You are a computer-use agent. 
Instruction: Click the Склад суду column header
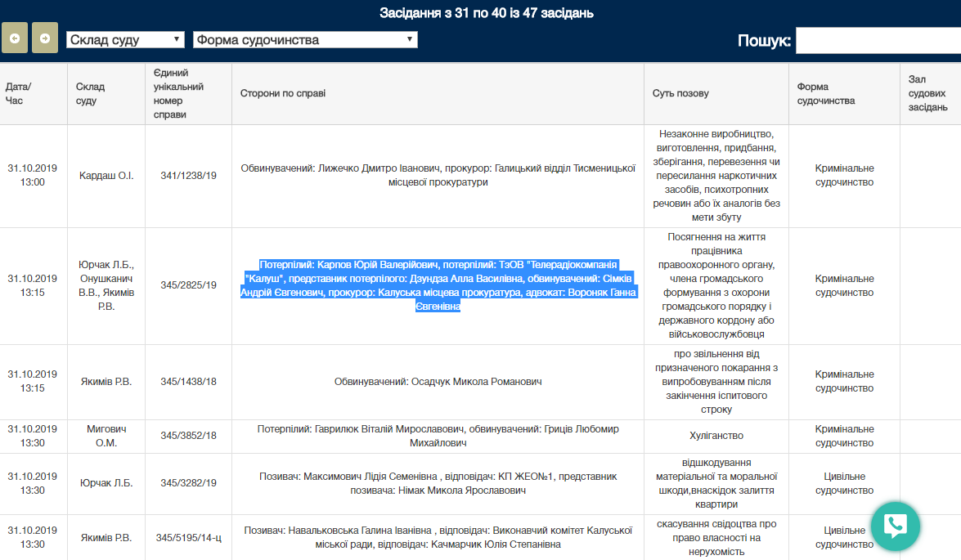pos(90,93)
